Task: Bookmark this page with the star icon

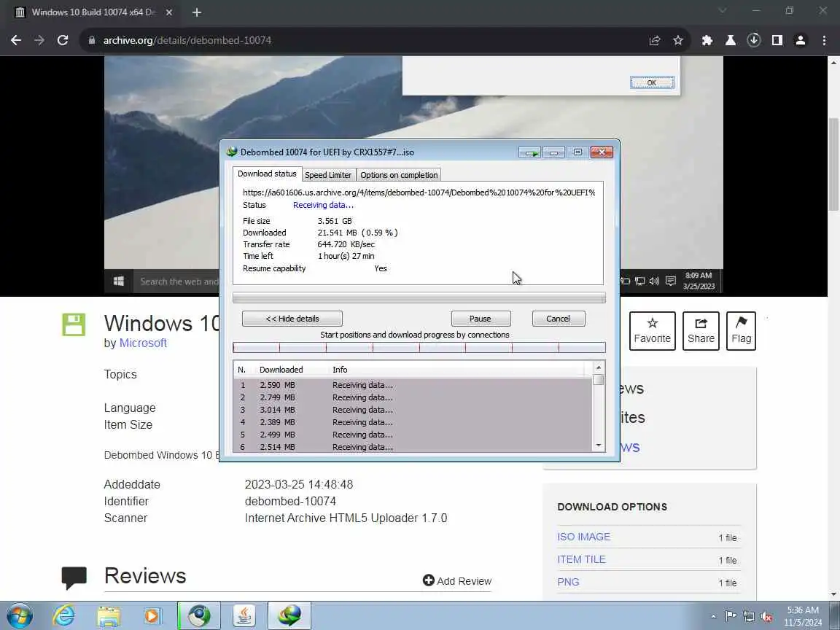Action: (x=678, y=40)
